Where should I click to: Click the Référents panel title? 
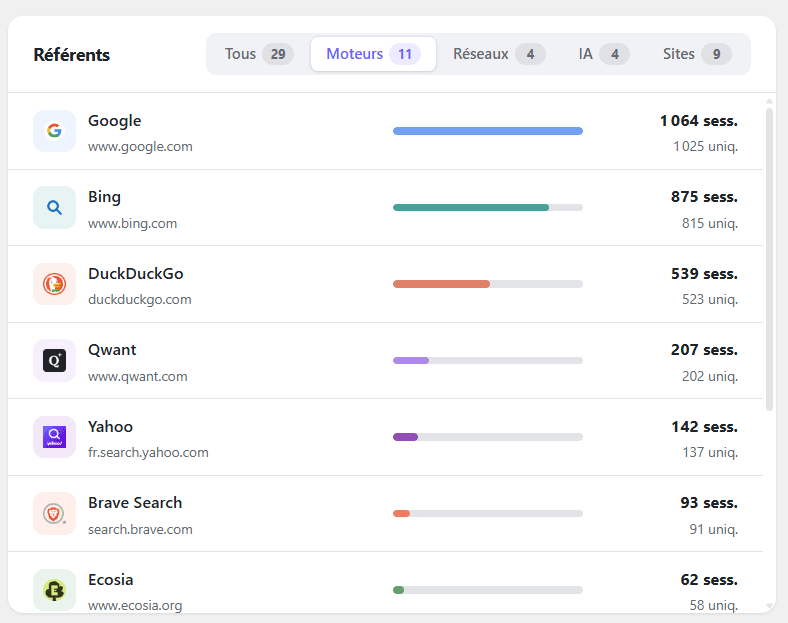tap(72, 55)
